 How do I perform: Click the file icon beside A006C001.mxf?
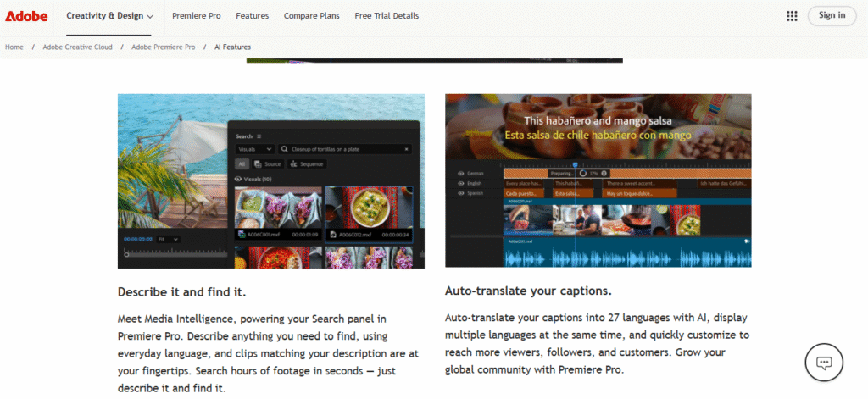click(x=242, y=234)
